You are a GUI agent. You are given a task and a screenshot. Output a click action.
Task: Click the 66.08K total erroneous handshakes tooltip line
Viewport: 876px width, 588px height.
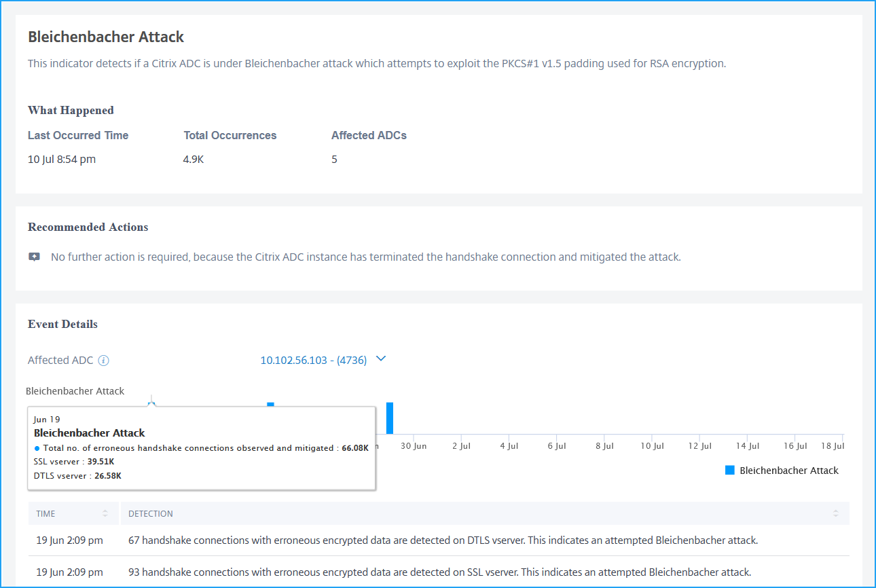point(201,448)
